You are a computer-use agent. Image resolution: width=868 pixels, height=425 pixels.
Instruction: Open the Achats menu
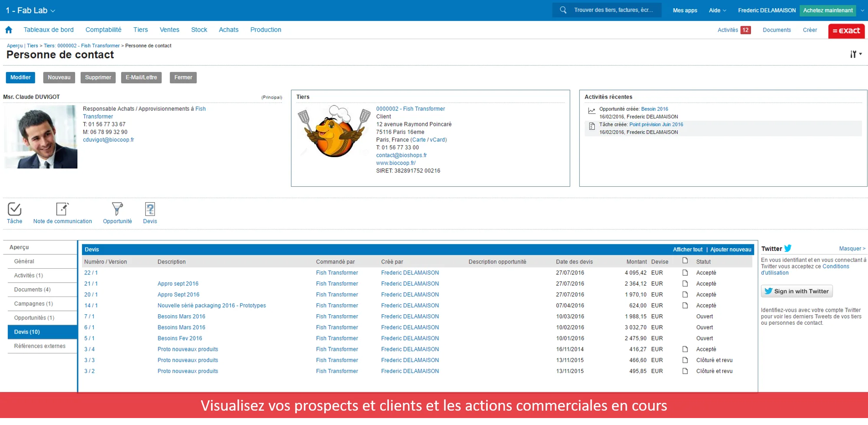coord(229,30)
